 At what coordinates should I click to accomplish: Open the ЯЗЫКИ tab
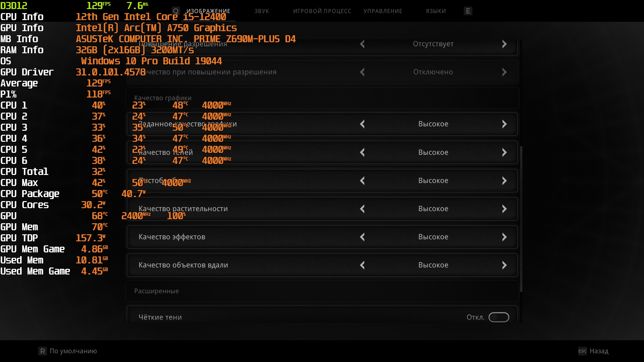point(436,11)
